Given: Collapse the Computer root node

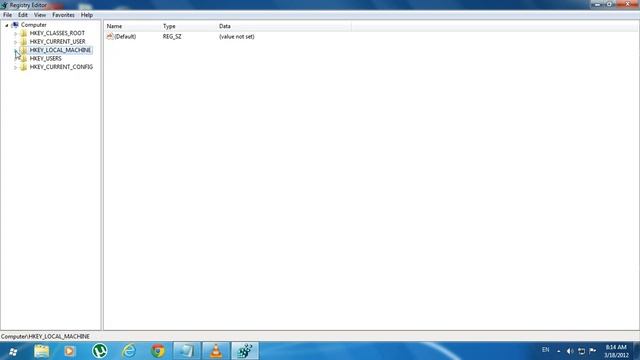Looking at the screenshot, I should (x=7, y=25).
